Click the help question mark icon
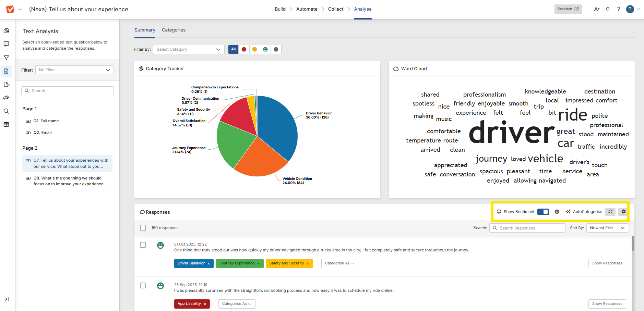The image size is (644, 311). click(x=619, y=9)
